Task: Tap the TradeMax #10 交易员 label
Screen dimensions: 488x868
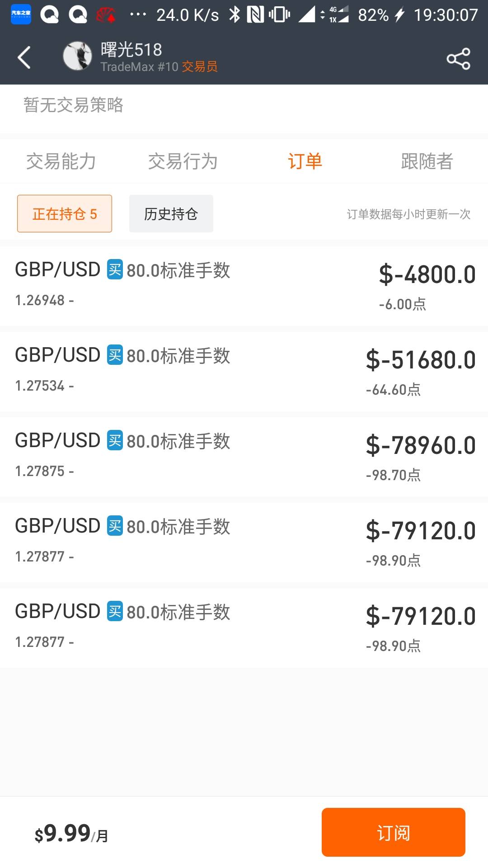Action: [x=159, y=67]
